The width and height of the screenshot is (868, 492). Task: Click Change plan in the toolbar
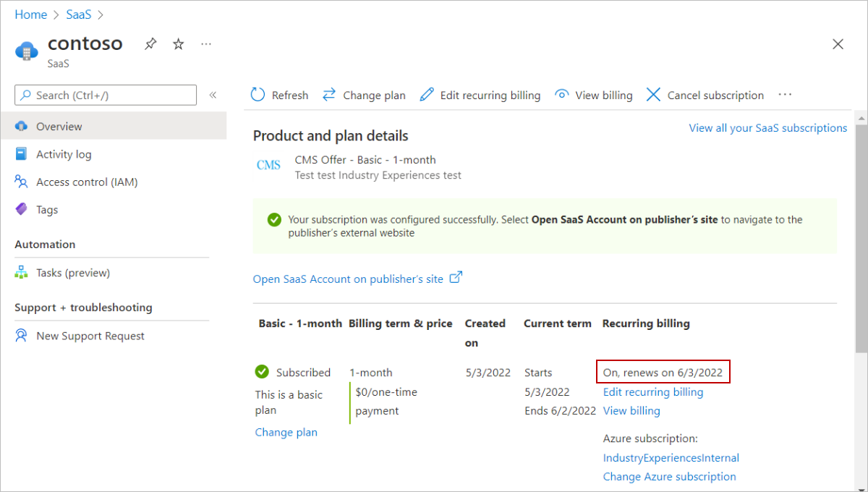364,95
